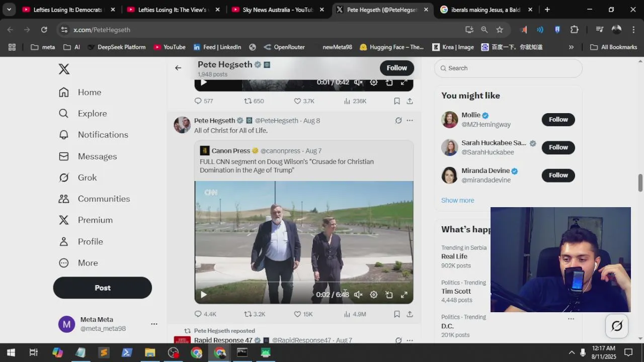Repost the upper post with 650 reposts

[x=254, y=101]
